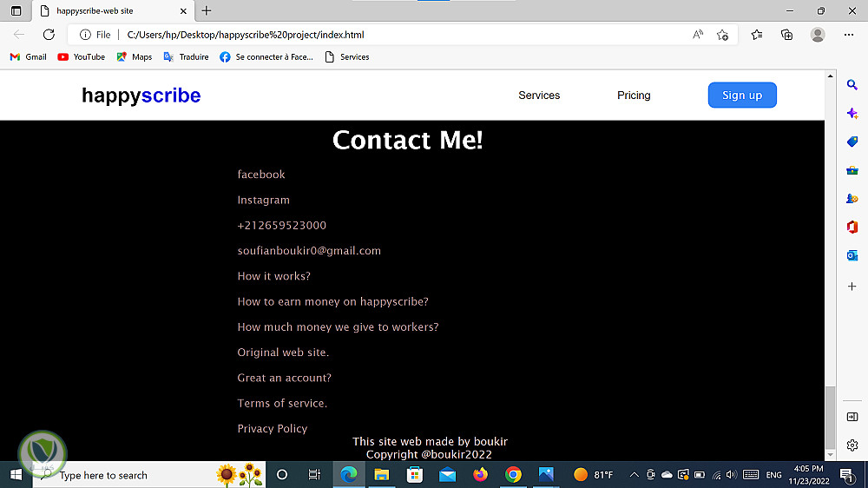Open Maps bookmark

pos(134,57)
